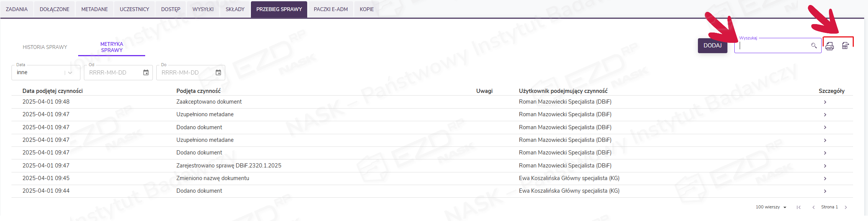Click the export table icon
The image size is (868, 221).
point(845,46)
